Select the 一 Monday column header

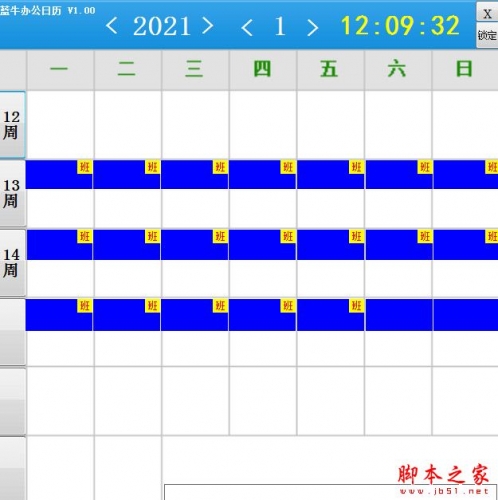(60, 70)
